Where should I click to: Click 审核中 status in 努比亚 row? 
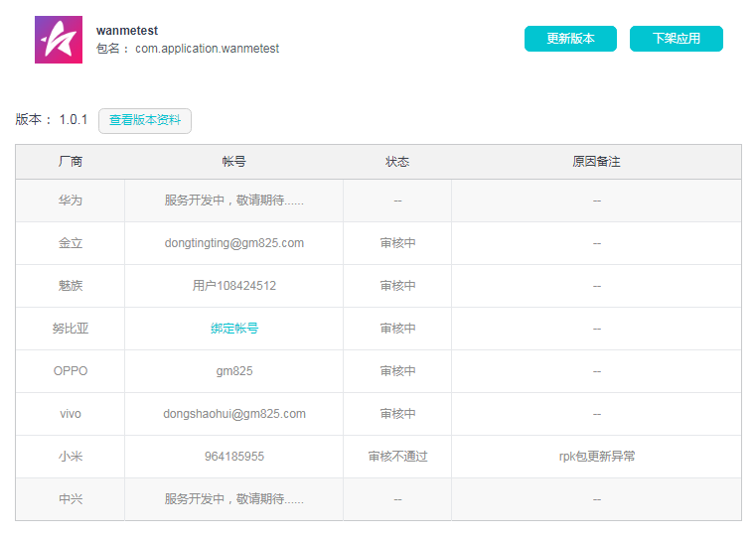[x=397, y=329]
